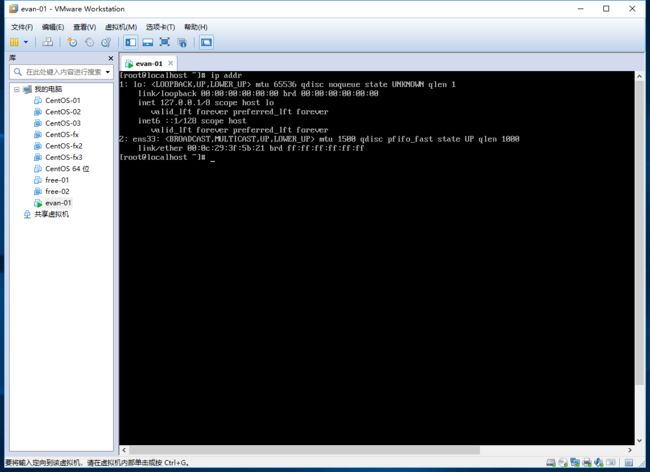
Task: Minimize the VMware Workstation window
Action: [580, 9]
